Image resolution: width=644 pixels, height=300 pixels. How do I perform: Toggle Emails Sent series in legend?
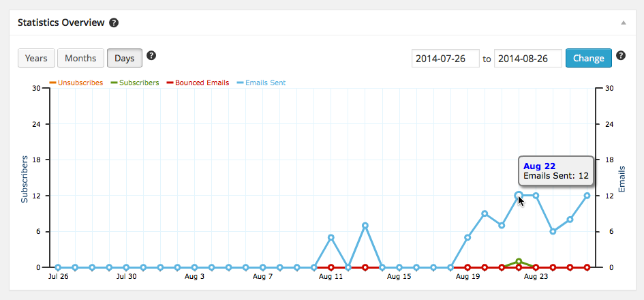(x=261, y=82)
